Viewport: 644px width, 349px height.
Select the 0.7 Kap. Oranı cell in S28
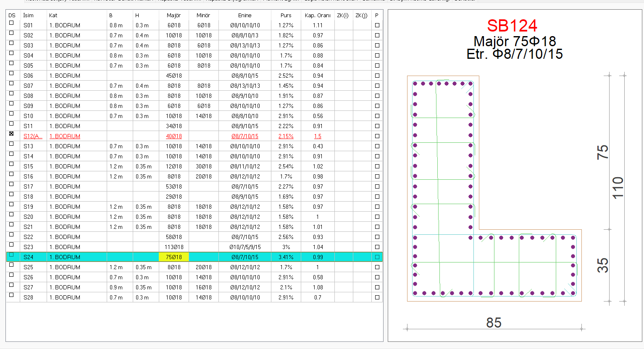pyautogui.click(x=318, y=297)
